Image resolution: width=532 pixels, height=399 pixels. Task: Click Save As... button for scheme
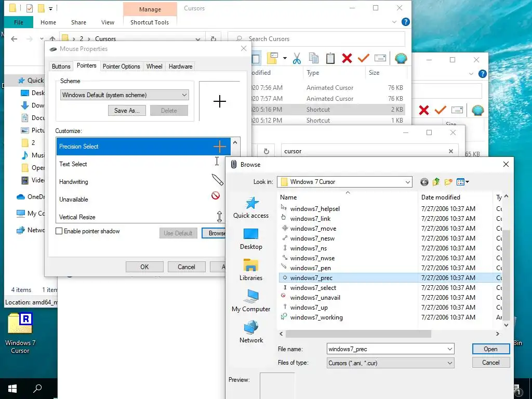tap(127, 111)
